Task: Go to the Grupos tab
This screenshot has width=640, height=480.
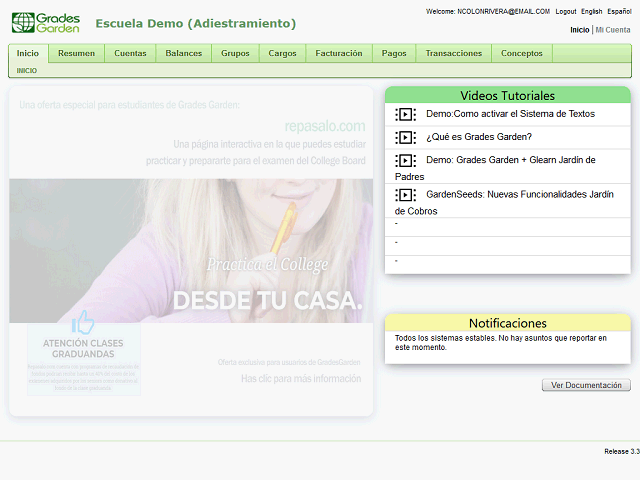Action: [235, 53]
